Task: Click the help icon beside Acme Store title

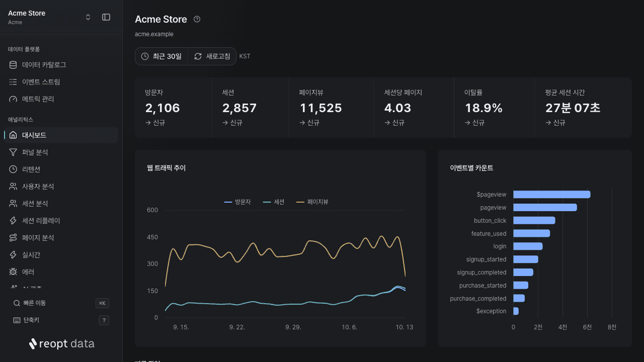Action: click(x=197, y=19)
